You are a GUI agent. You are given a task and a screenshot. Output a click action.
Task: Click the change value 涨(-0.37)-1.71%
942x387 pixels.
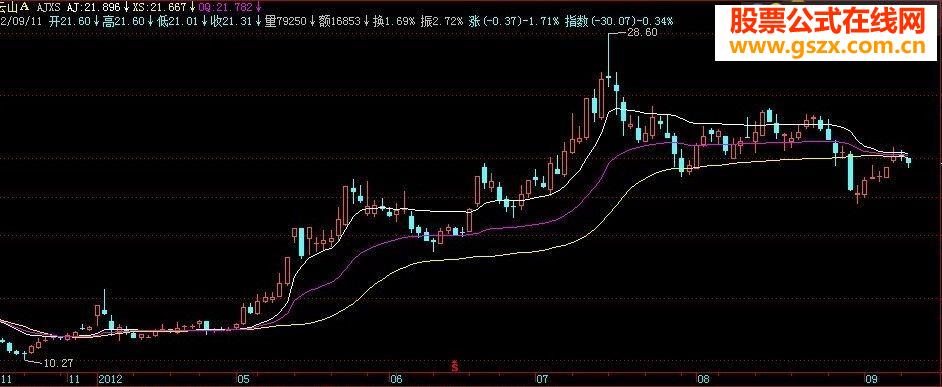513,21
